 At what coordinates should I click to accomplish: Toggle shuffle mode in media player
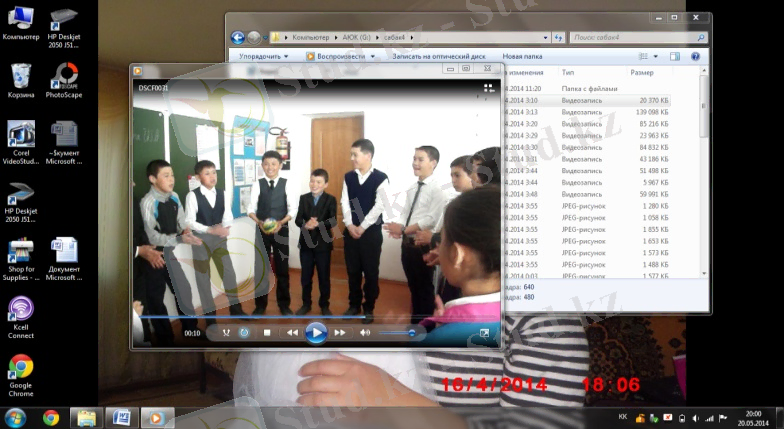tap(226, 333)
